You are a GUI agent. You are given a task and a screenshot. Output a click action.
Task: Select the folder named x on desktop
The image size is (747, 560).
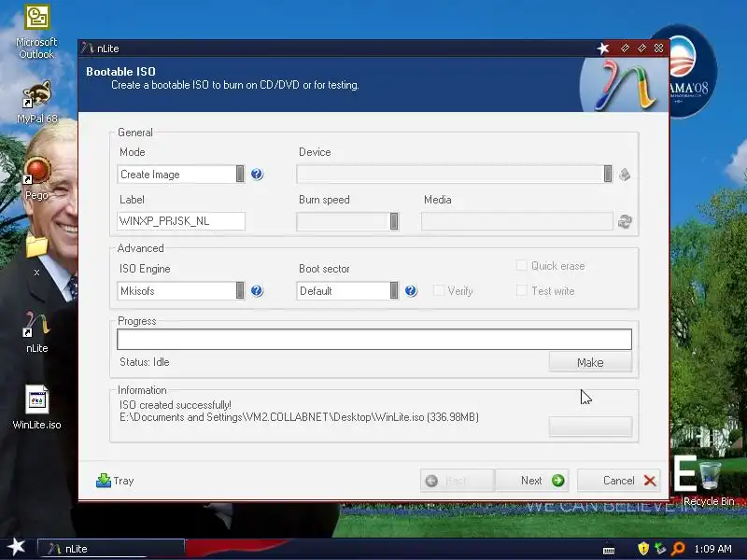36,255
